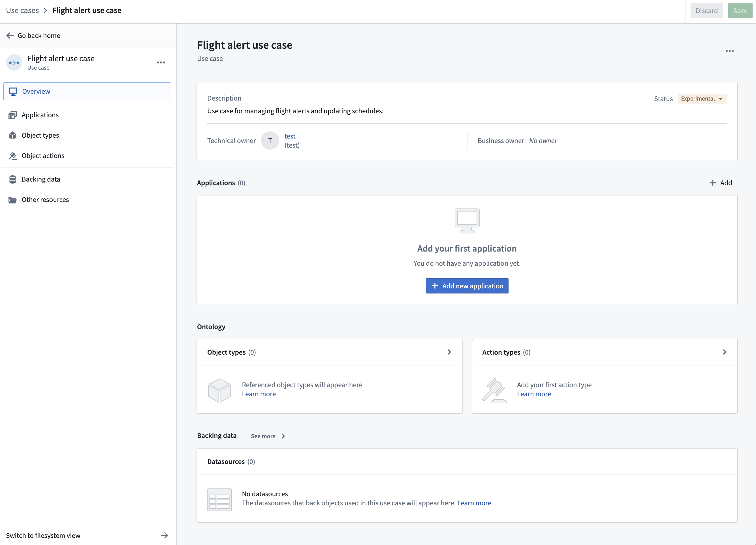Click the monitor illustration in empty applications card
Viewport: 756px width, 545px height.
tap(467, 221)
